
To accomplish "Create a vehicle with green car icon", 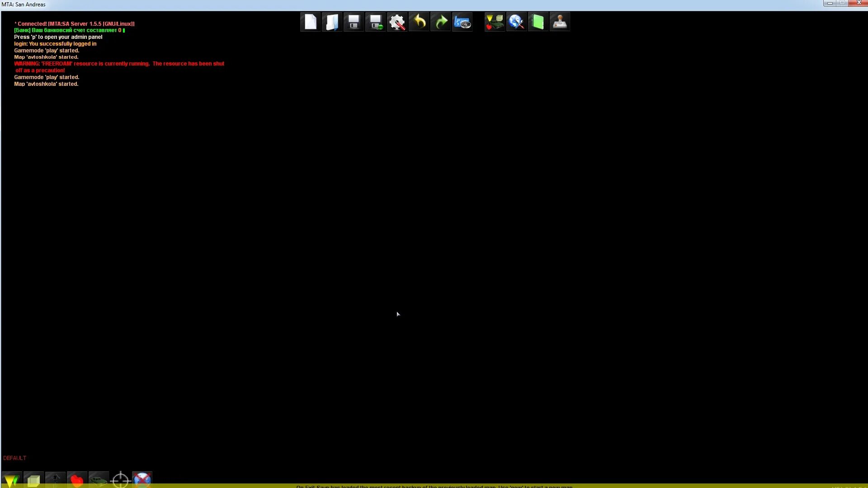I will (99, 480).
